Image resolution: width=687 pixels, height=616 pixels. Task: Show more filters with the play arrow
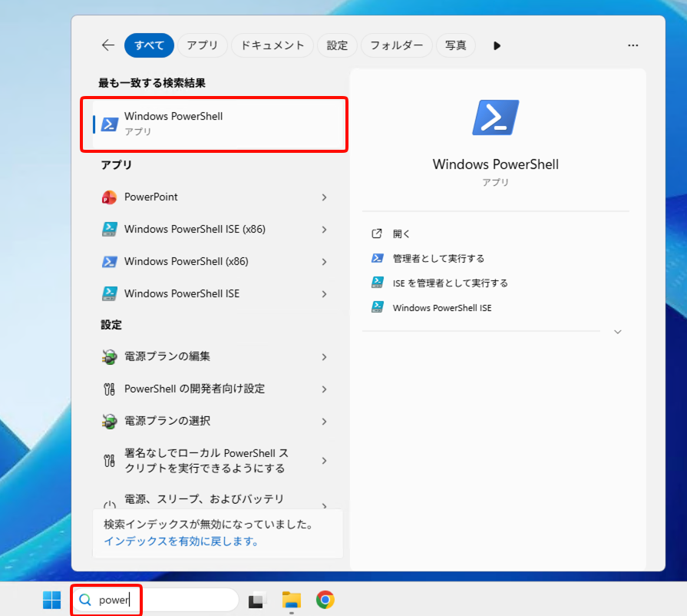(497, 45)
